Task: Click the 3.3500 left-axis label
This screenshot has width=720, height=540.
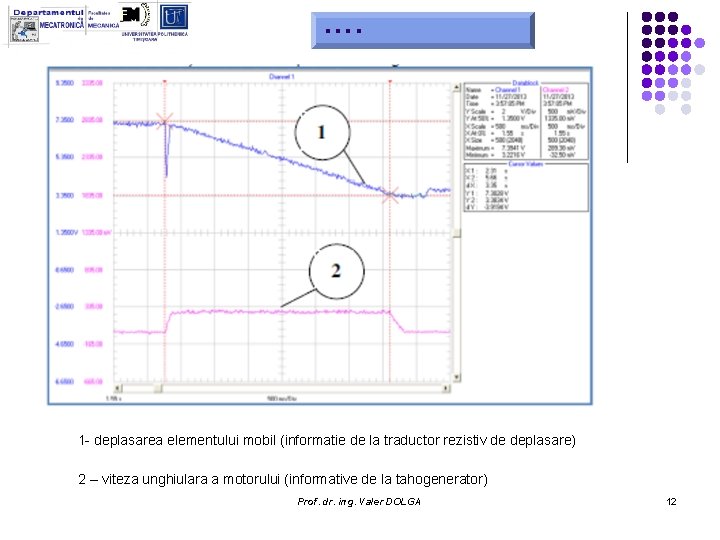Action: 65,196
